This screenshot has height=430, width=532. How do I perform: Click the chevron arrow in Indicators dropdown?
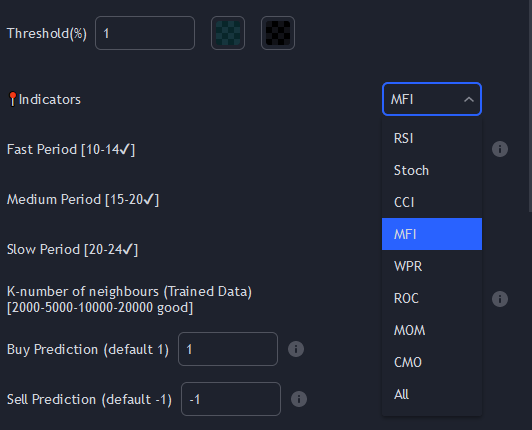point(469,99)
